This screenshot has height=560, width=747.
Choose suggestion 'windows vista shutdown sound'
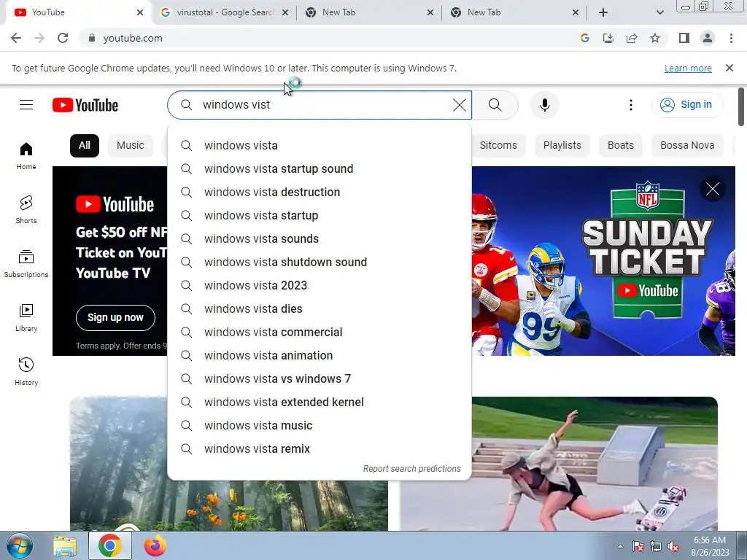(x=320, y=262)
